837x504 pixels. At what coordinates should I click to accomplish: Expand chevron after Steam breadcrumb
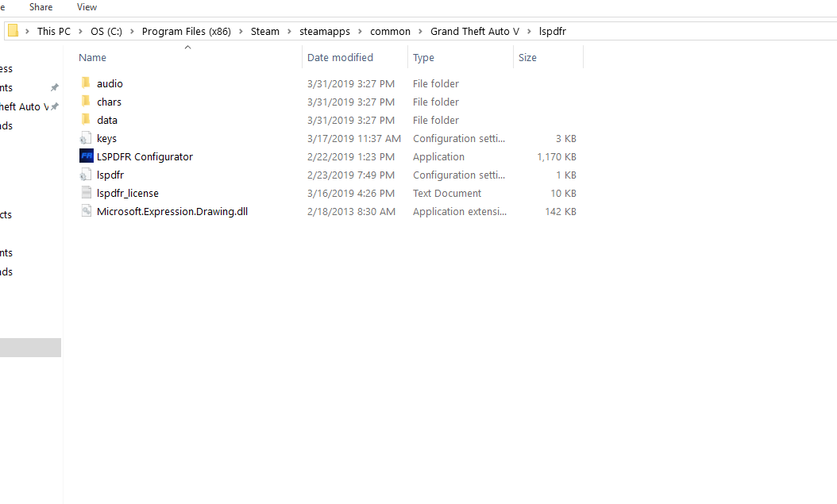pyautogui.click(x=289, y=32)
